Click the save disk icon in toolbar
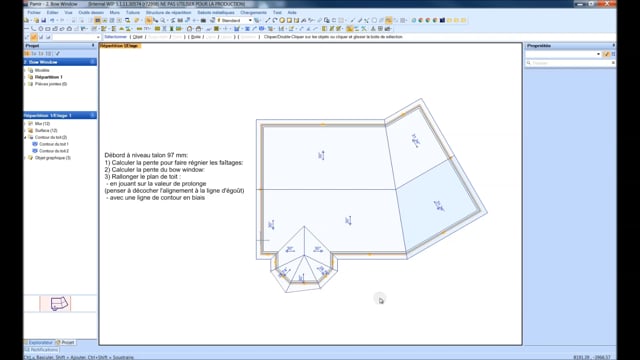The width and height of the screenshot is (640, 360). coord(44,20)
